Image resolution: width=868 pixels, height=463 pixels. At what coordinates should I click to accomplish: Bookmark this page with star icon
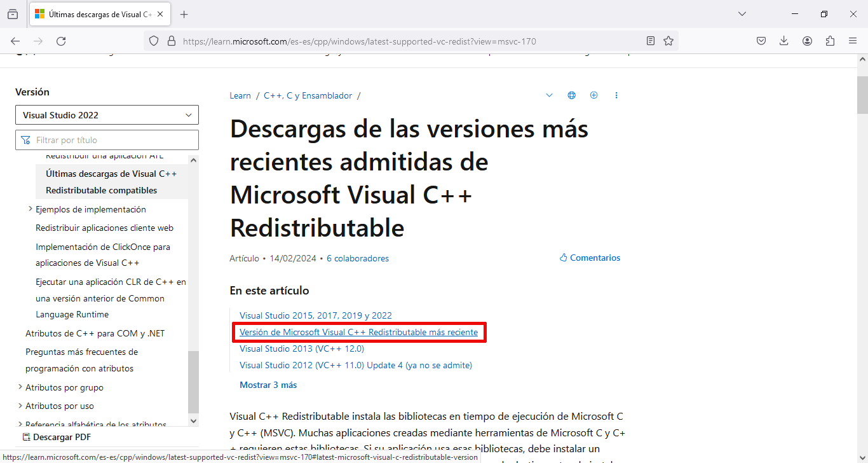[x=668, y=41]
